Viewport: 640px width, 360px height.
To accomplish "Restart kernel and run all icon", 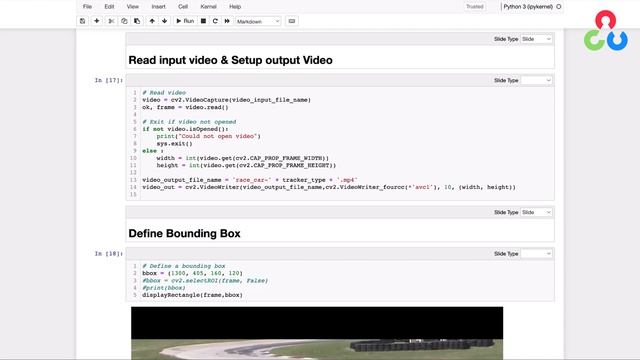I will point(227,21).
